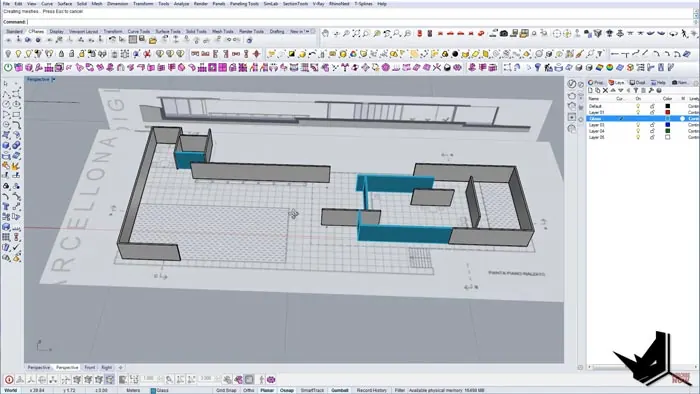Click the Filter button in status bar
Viewport: 700px width, 394px height.
pyautogui.click(x=399, y=390)
